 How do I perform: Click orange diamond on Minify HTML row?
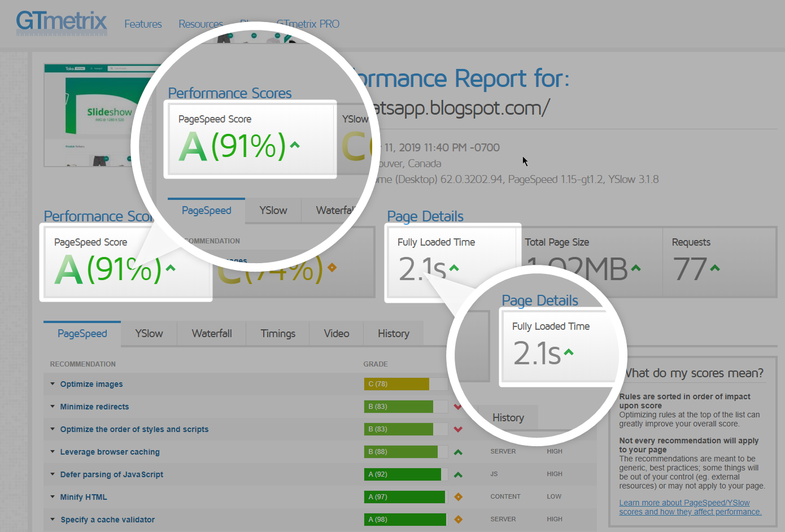tap(459, 497)
